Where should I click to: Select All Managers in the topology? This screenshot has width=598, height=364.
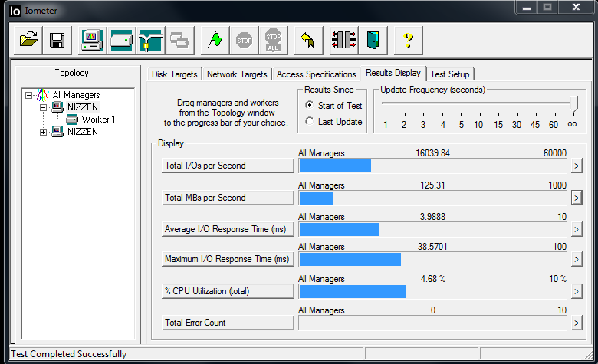pos(76,95)
